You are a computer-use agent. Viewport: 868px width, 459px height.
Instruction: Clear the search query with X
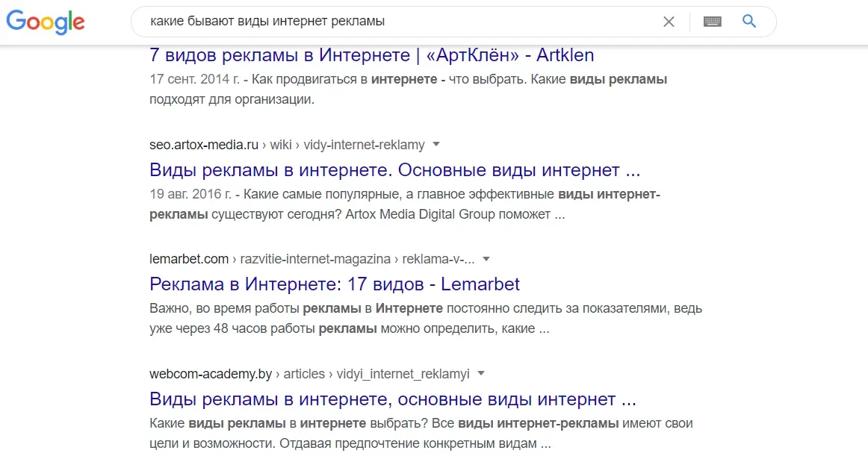[x=669, y=22]
